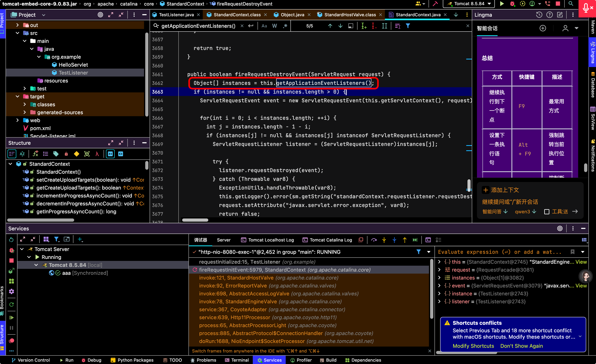Click the Debug bug icon in top toolbar
Screen dimensions: 596x364
pyautogui.click(x=512, y=4)
